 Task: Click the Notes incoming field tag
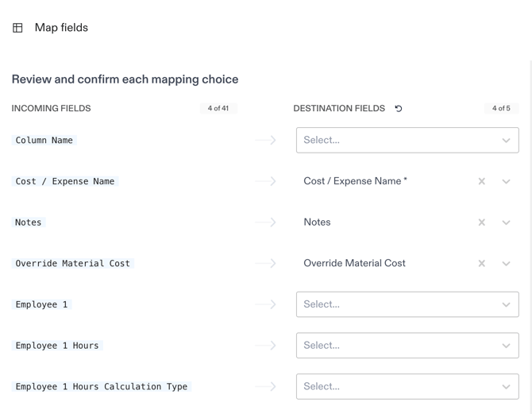pyautogui.click(x=29, y=222)
